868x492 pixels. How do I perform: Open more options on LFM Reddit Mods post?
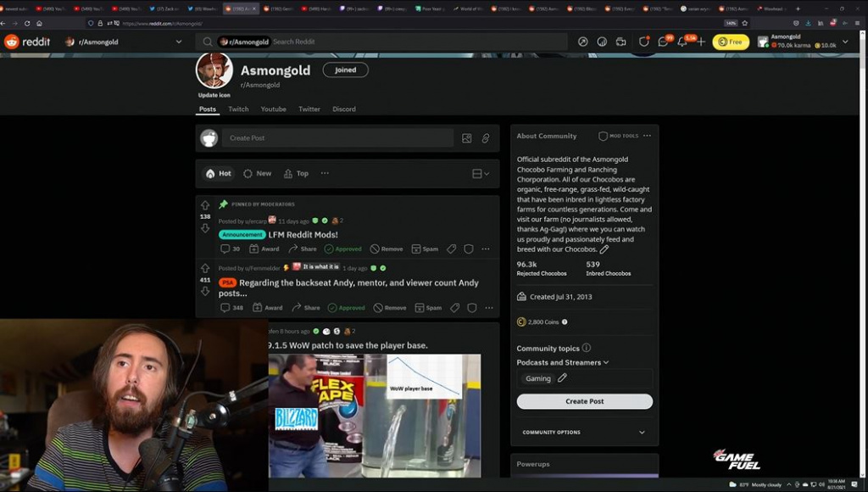tap(486, 249)
